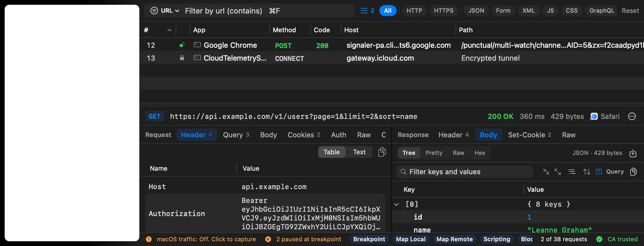Image resolution: width=644 pixels, height=246 pixels.
Task: Click the orange macOS traffic warning icon
Action: (x=149, y=239)
